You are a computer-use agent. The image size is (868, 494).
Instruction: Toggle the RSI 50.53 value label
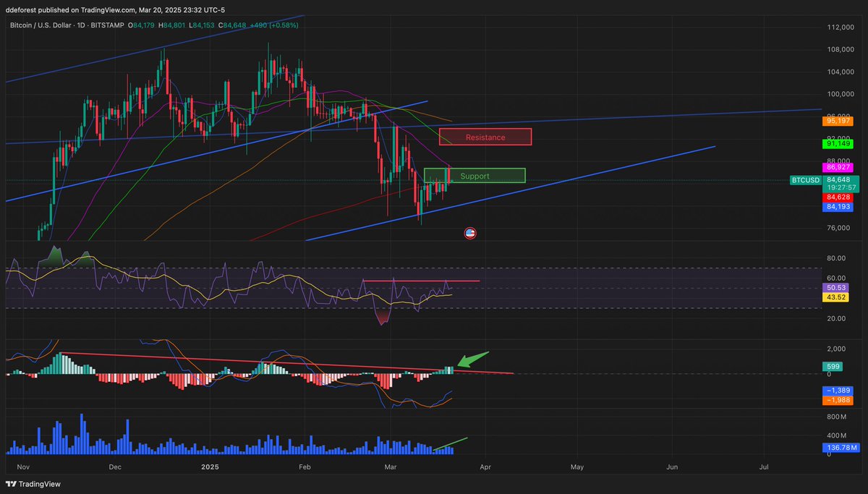835,288
